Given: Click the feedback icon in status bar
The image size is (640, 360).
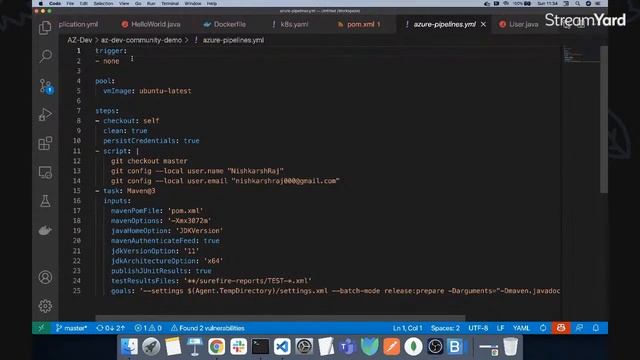Looking at the screenshot, I should [579, 328].
